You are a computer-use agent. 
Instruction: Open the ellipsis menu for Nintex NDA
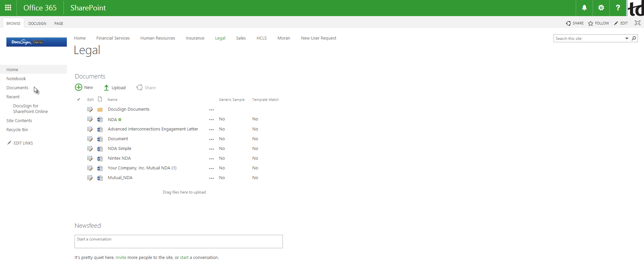point(211,159)
